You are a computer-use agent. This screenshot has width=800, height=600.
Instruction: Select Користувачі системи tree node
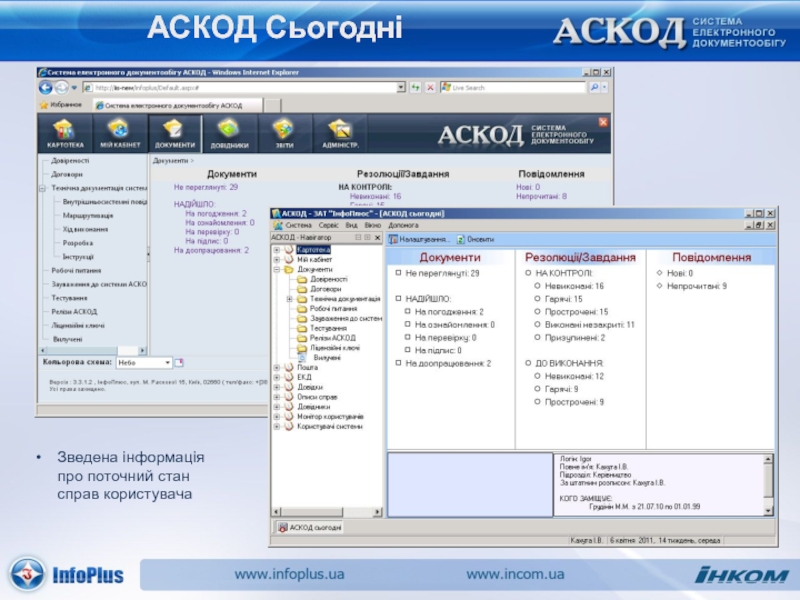(330, 427)
